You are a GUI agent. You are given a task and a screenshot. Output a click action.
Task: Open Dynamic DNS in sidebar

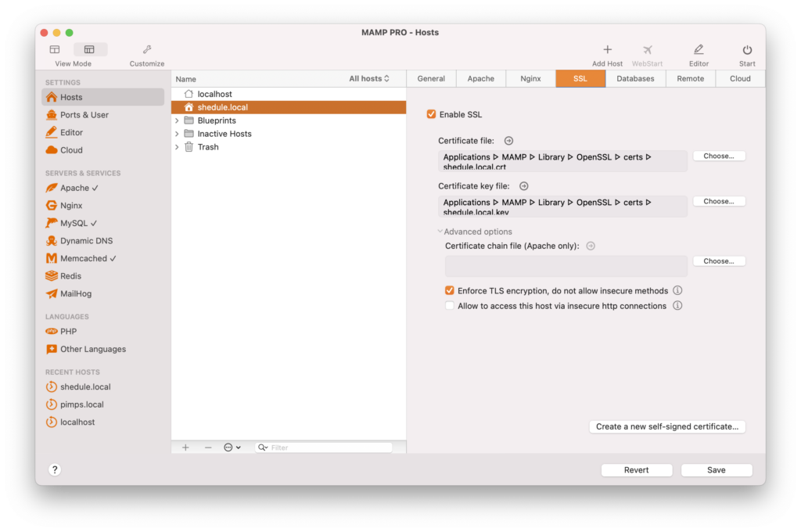tap(102, 241)
